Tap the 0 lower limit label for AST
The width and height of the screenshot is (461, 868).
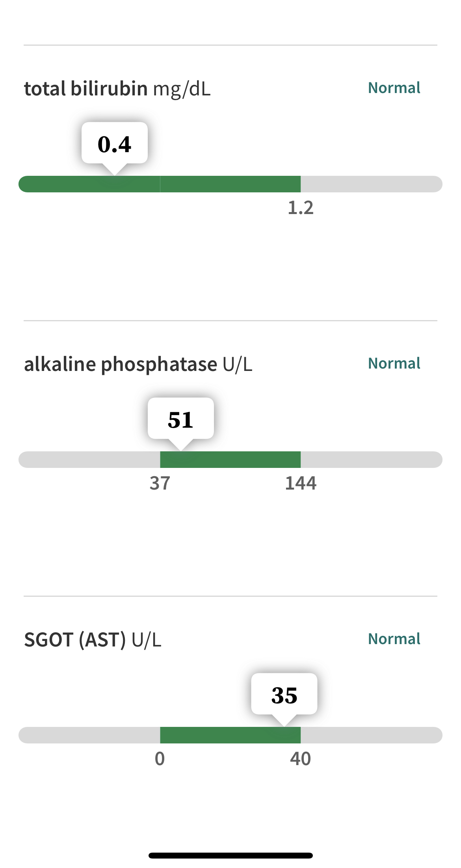coord(160,759)
